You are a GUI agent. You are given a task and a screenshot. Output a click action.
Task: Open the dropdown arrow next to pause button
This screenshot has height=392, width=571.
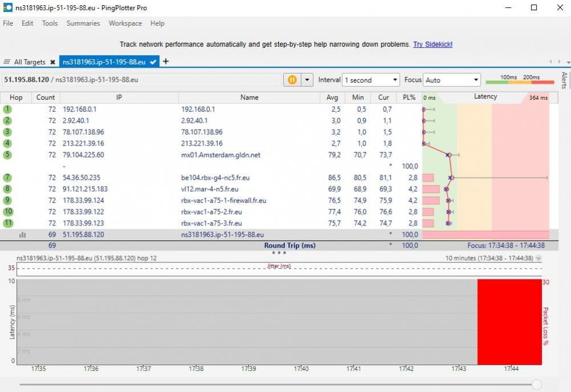307,80
